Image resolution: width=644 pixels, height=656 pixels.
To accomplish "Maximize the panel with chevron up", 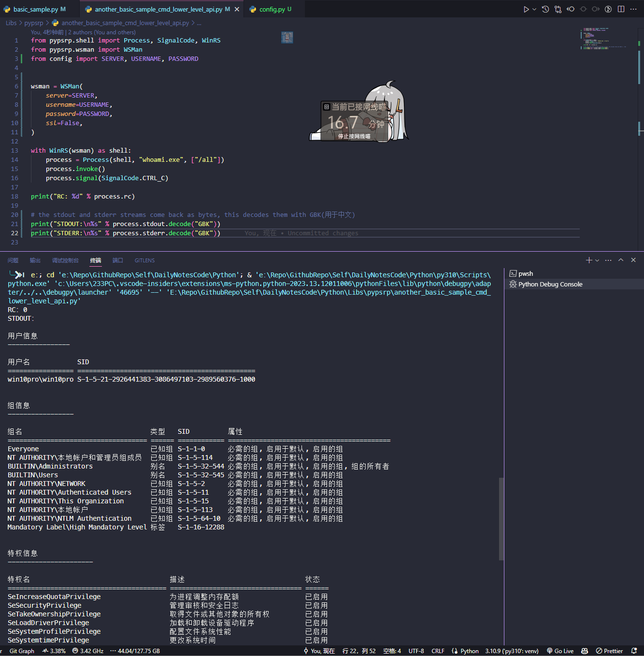I will (x=621, y=260).
